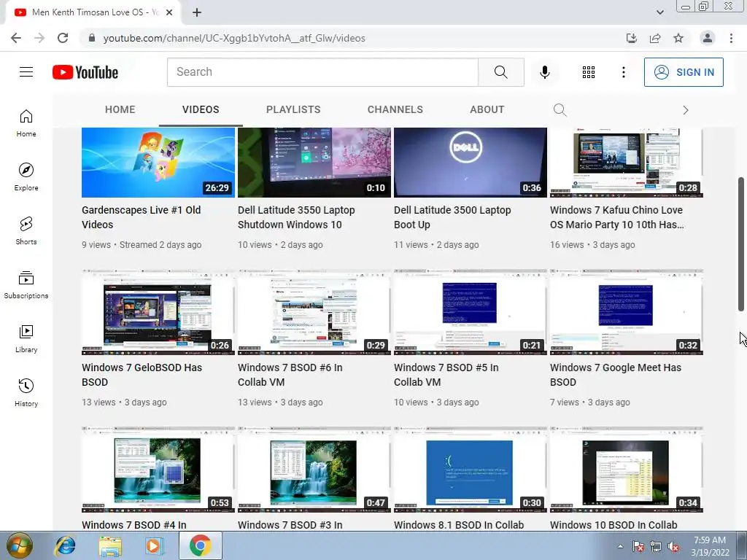This screenshot has width=747, height=560.
Task: Close the current browser tab
Action: point(169,13)
